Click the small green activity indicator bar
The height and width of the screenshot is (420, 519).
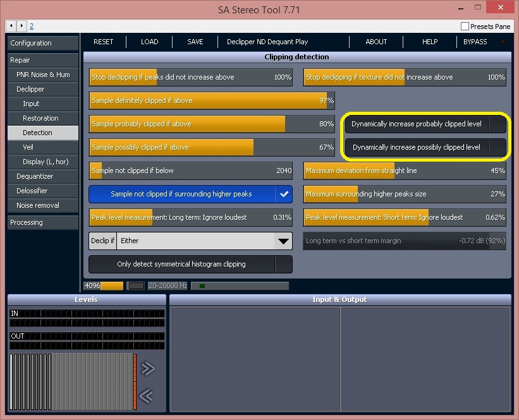(x=202, y=285)
